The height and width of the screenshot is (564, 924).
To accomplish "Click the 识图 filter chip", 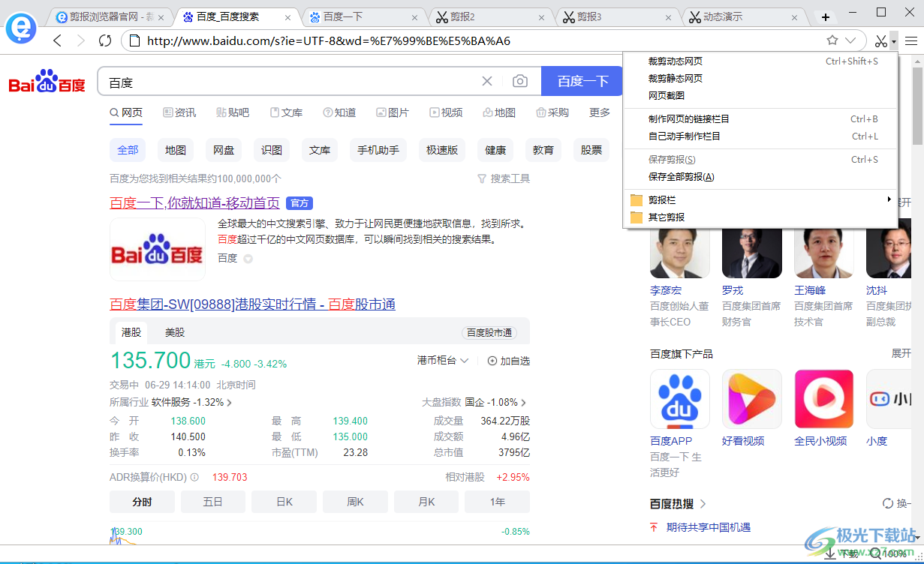I will pyautogui.click(x=272, y=150).
